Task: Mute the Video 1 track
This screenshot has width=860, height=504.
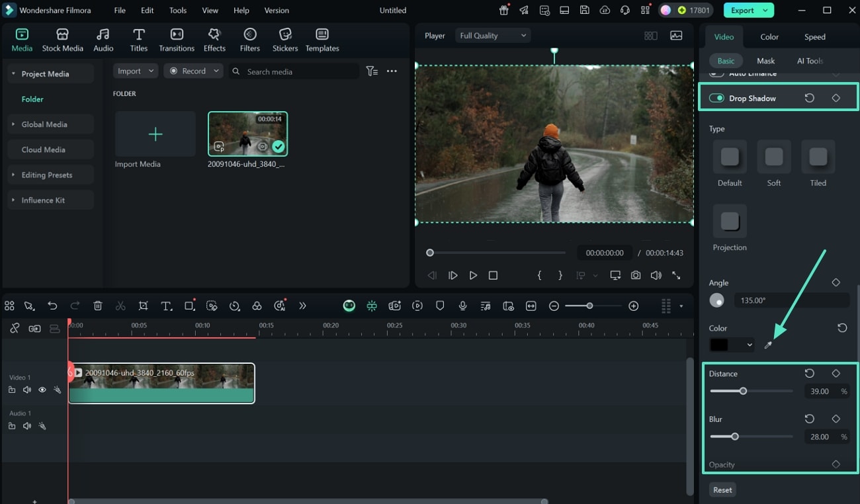Action: tap(27, 390)
